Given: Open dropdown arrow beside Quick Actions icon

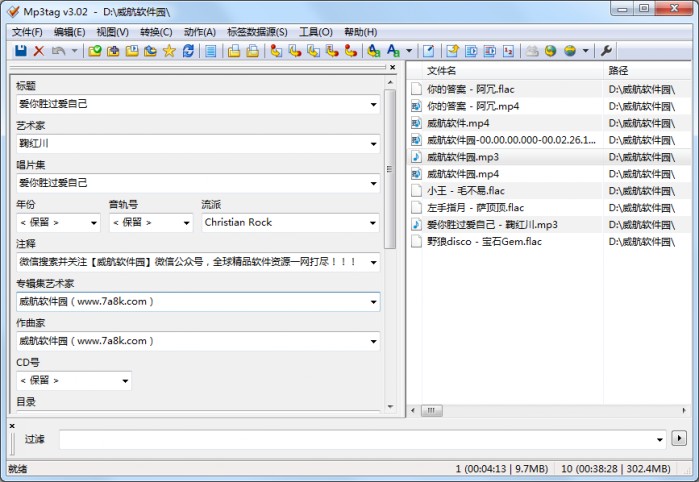Looking at the screenshot, I should (409, 51).
